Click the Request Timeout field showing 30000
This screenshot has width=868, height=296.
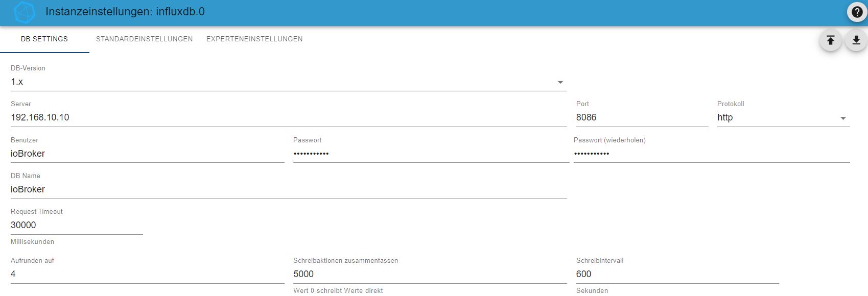77,226
